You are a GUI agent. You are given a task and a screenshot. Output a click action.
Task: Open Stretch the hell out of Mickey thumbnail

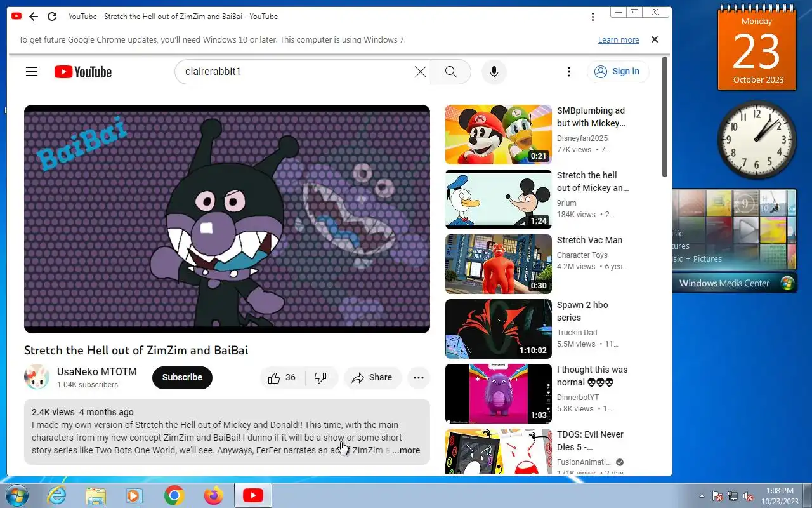click(499, 199)
